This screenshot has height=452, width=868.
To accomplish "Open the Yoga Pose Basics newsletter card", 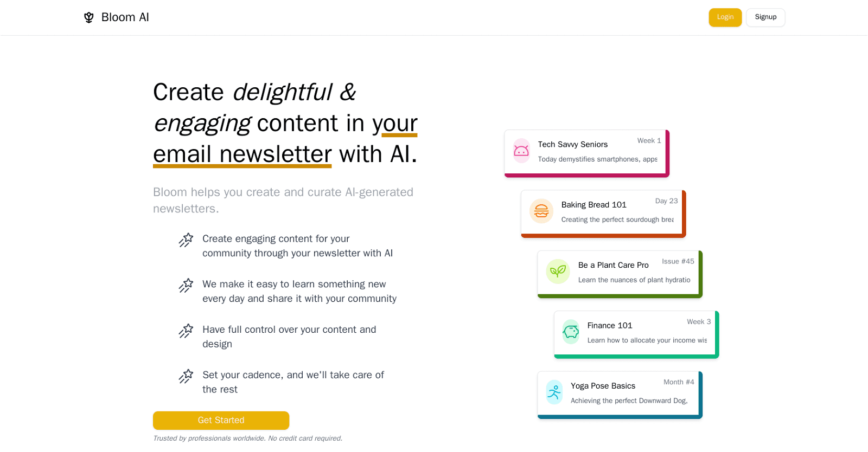I will coord(619,393).
